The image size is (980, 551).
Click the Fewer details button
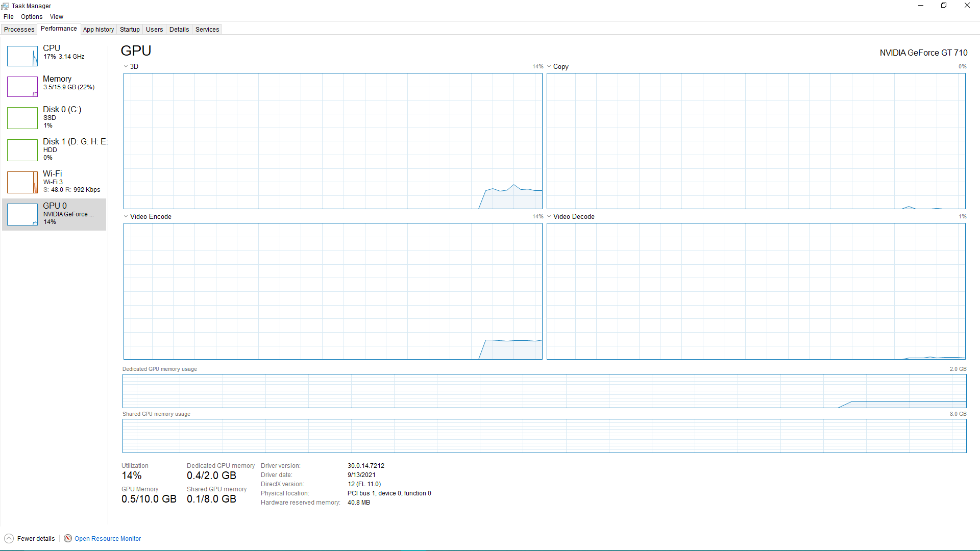click(x=36, y=539)
